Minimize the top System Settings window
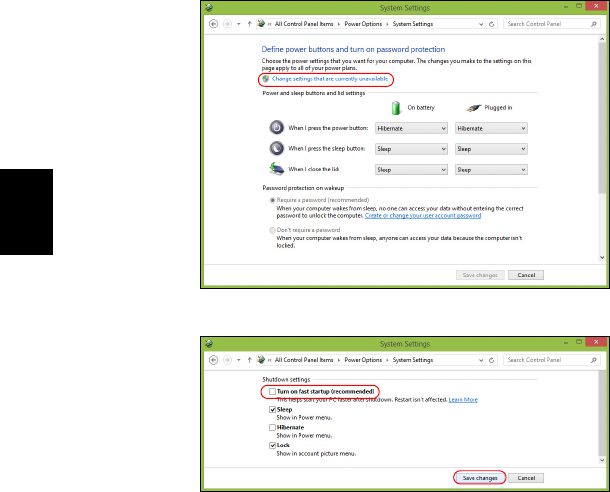This screenshot has height=492, width=610. [566, 7]
